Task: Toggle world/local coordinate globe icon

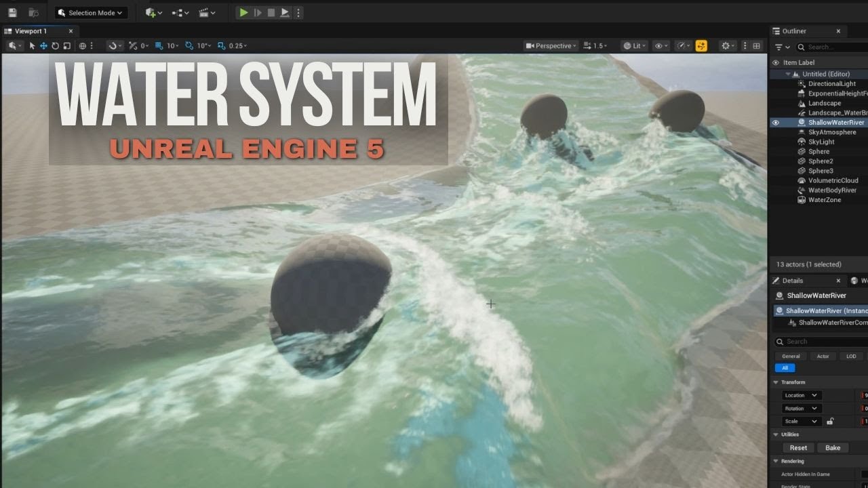Action: 83,45
